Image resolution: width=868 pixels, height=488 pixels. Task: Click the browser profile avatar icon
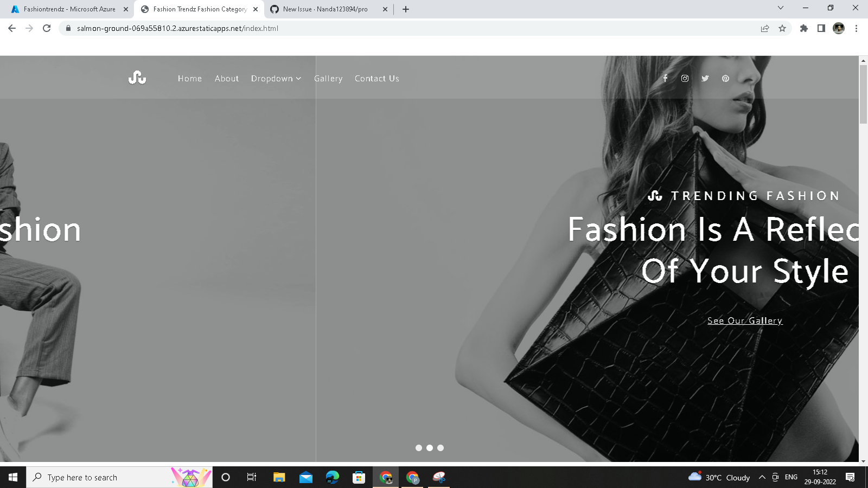[x=839, y=28]
